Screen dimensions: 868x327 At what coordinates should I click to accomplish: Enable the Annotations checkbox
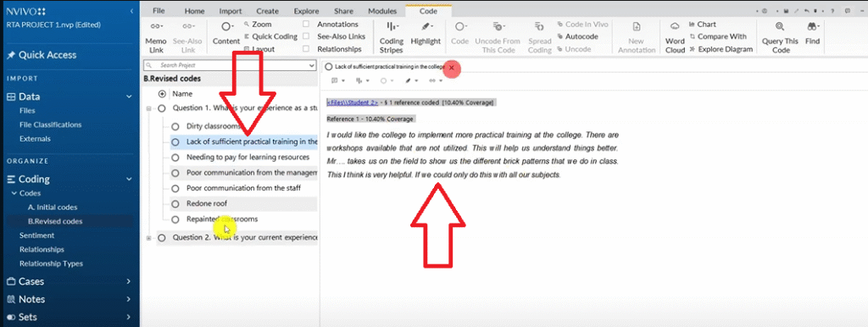(x=306, y=25)
